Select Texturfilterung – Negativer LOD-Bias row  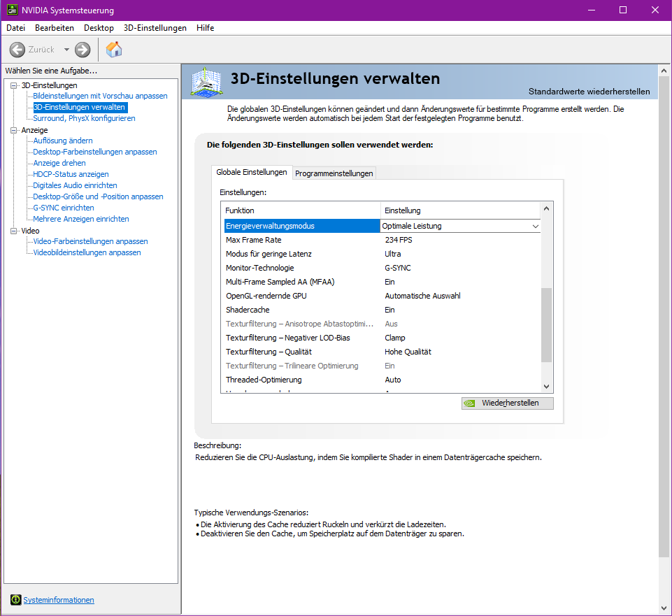(383, 338)
